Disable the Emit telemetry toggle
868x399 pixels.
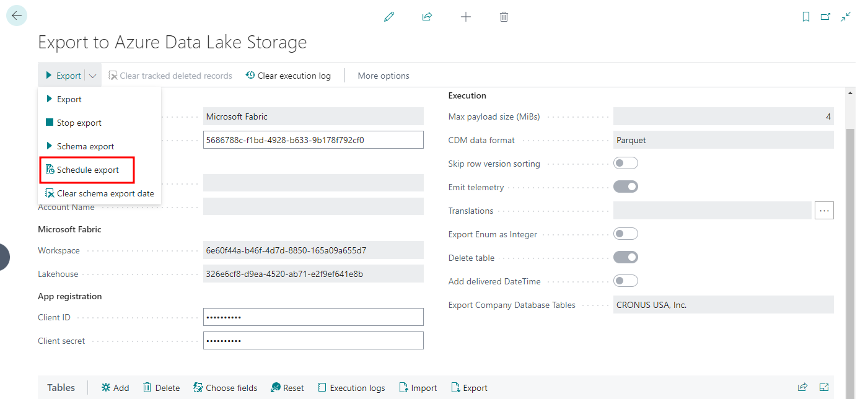click(625, 187)
